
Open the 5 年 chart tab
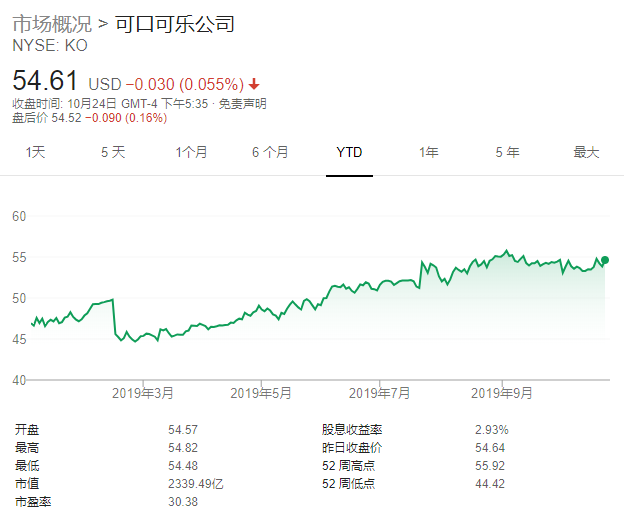click(x=507, y=152)
